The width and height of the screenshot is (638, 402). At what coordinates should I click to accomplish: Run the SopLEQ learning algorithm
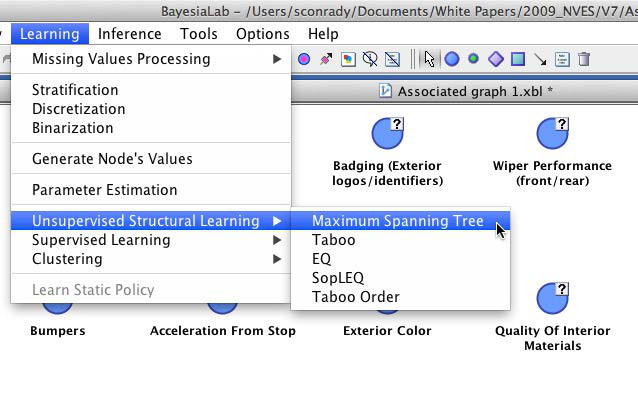(339, 278)
